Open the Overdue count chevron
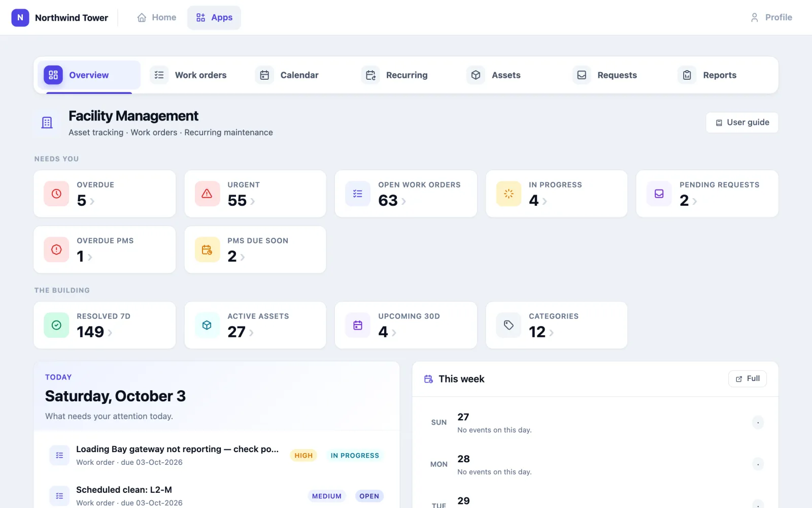Viewport: 812px width, 508px height. (x=92, y=202)
